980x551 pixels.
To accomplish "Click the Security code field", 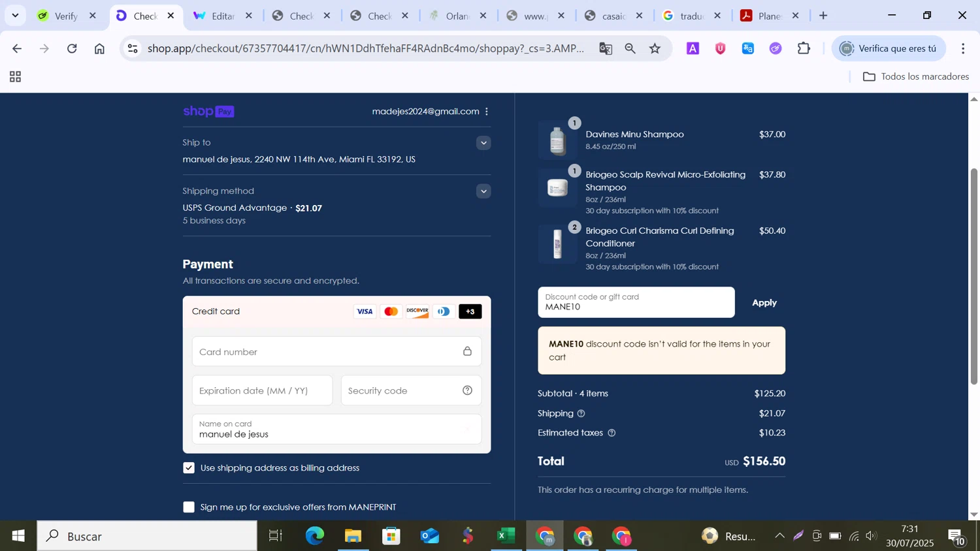I will pos(411,390).
